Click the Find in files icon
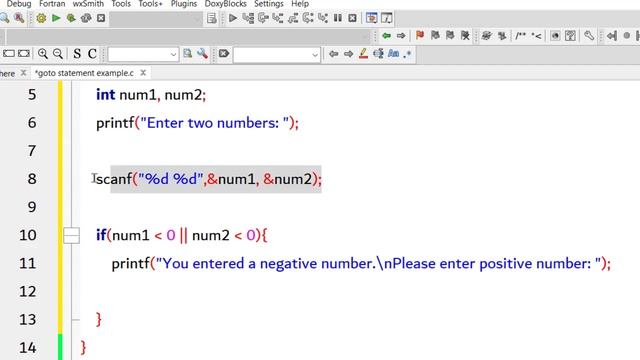This screenshot has height=360, width=640. tap(187, 54)
